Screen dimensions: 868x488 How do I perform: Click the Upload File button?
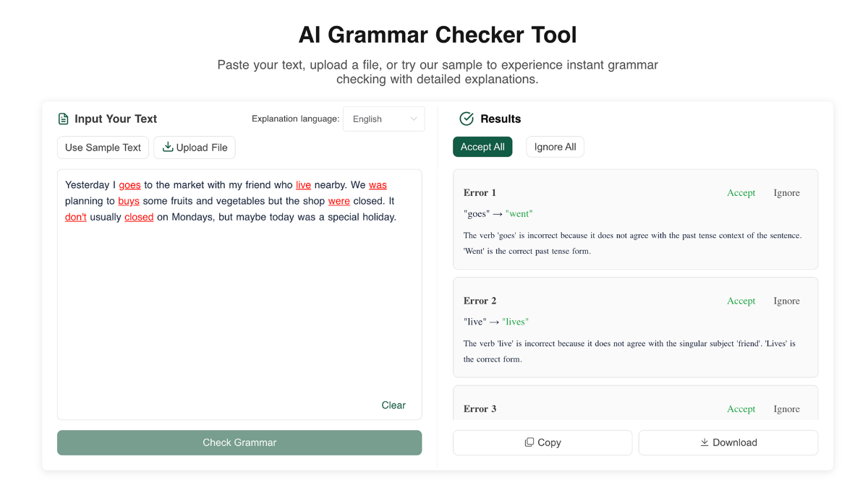(194, 147)
